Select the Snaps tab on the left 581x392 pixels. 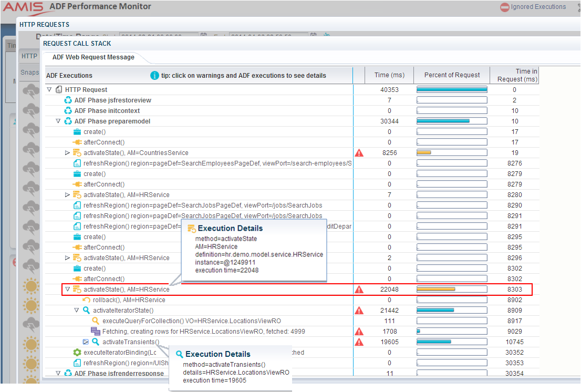tap(29, 73)
